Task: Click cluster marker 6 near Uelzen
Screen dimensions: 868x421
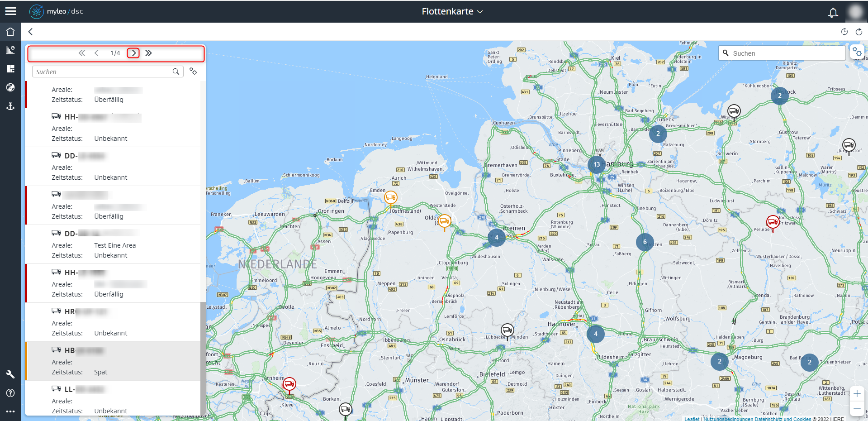Action: 645,242
